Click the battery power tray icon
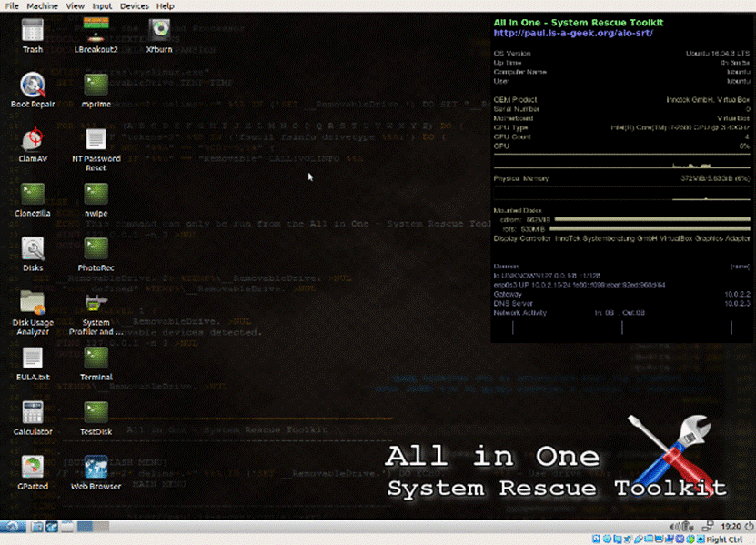Screen dimensions: 756x545 click(x=688, y=527)
